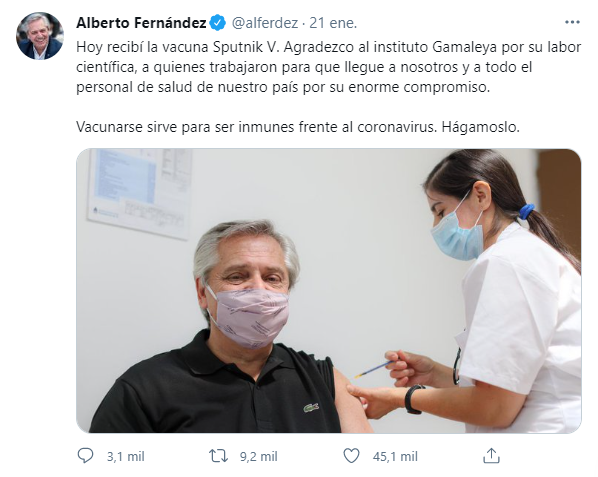View the 45,1 mil likes count
The height and width of the screenshot is (477, 598).
tap(395, 456)
